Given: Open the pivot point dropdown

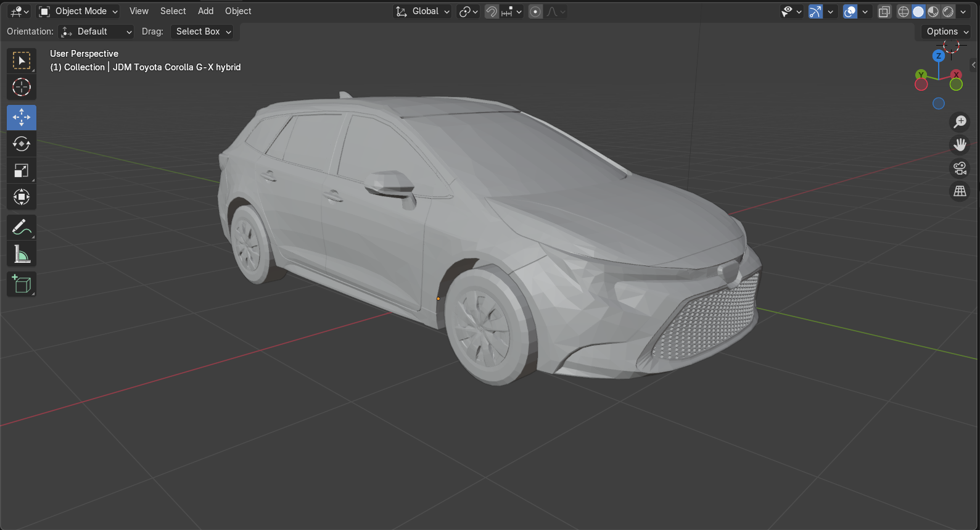Looking at the screenshot, I should coord(469,11).
